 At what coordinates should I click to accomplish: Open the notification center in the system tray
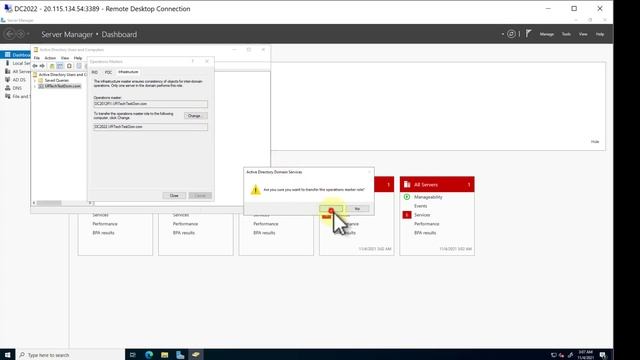pyautogui.click(x=603, y=355)
